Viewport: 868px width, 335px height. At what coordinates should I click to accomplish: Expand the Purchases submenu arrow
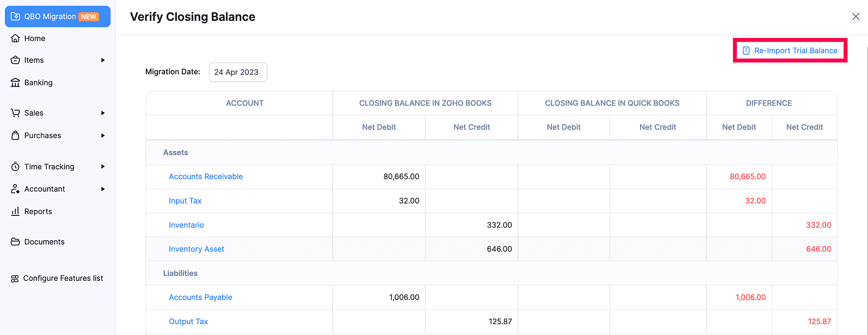pos(103,135)
